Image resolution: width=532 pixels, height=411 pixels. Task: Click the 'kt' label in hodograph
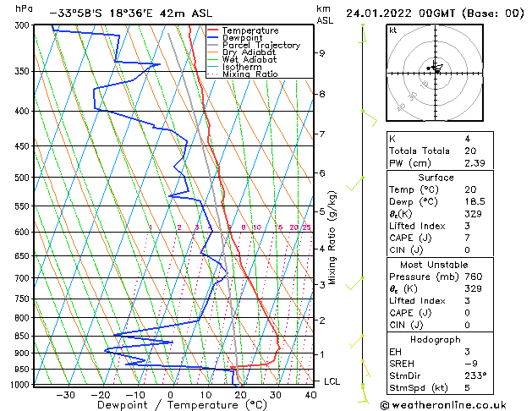pyautogui.click(x=393, y=30)
